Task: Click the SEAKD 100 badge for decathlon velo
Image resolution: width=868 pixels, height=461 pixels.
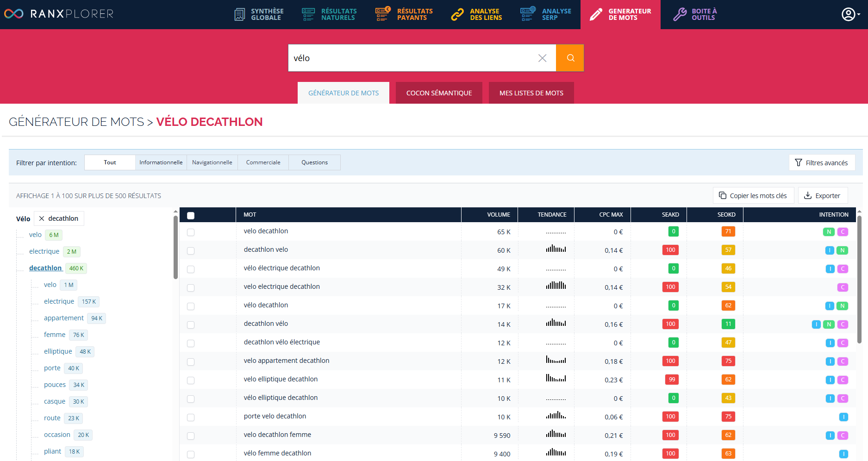Action: tap(670, 250)
